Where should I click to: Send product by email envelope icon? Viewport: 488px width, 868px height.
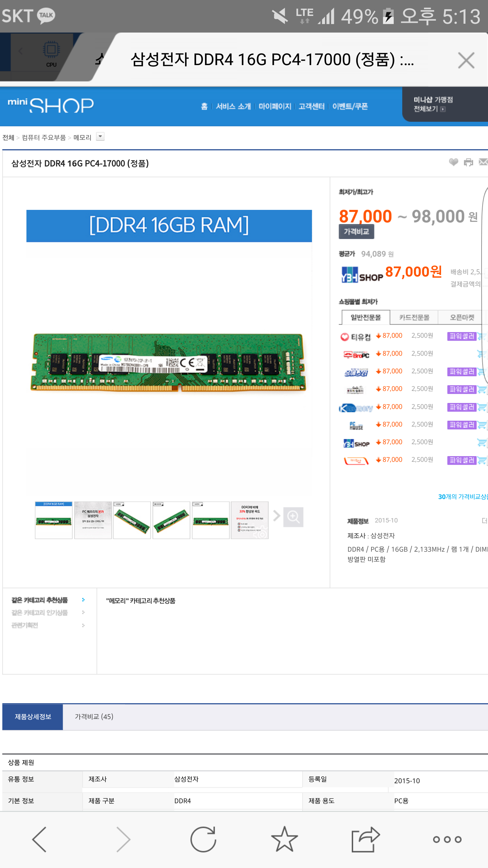[483, 162]
